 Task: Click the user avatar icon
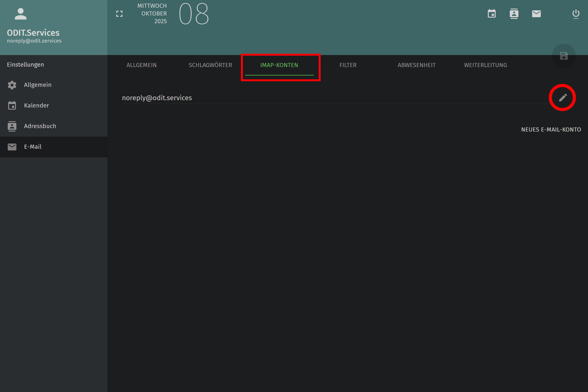(20, 14)
